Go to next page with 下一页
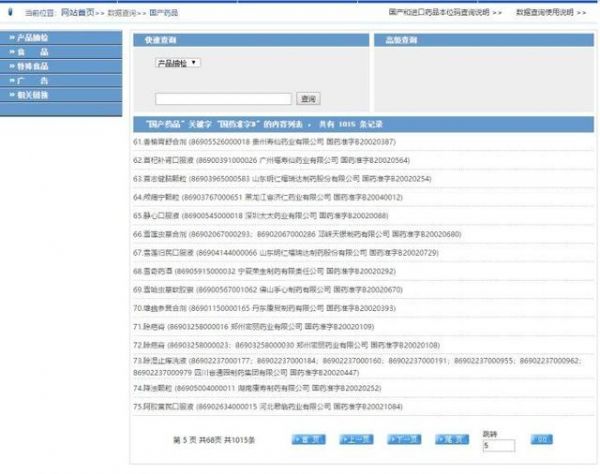The image size is (600, 474). 404,440
